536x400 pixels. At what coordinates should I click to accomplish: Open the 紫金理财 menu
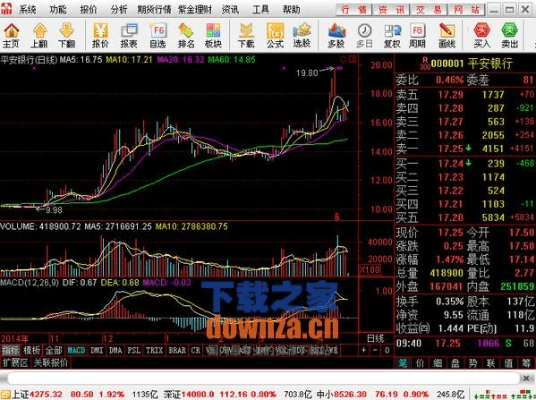[195, 9]
